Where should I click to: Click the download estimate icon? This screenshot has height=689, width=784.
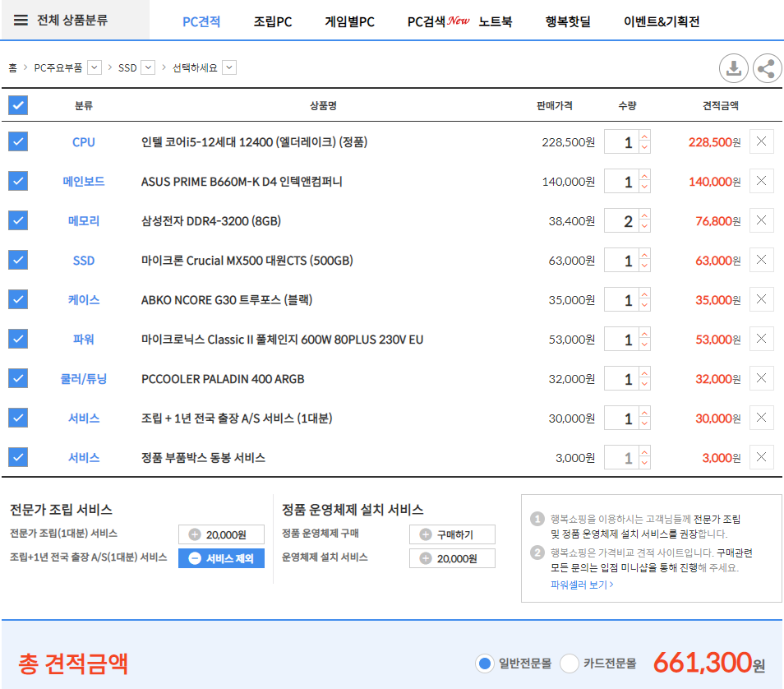tap(734, 68)
